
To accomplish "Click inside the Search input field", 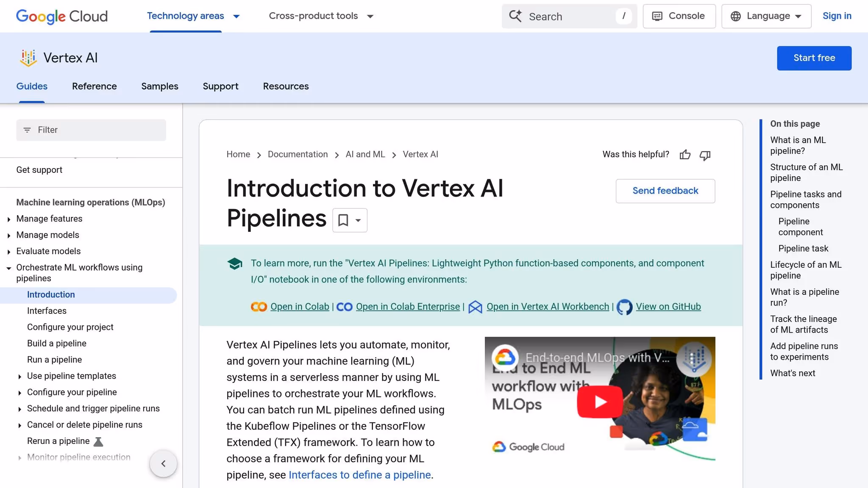I will pyautogui.click(x=564, y=16).
